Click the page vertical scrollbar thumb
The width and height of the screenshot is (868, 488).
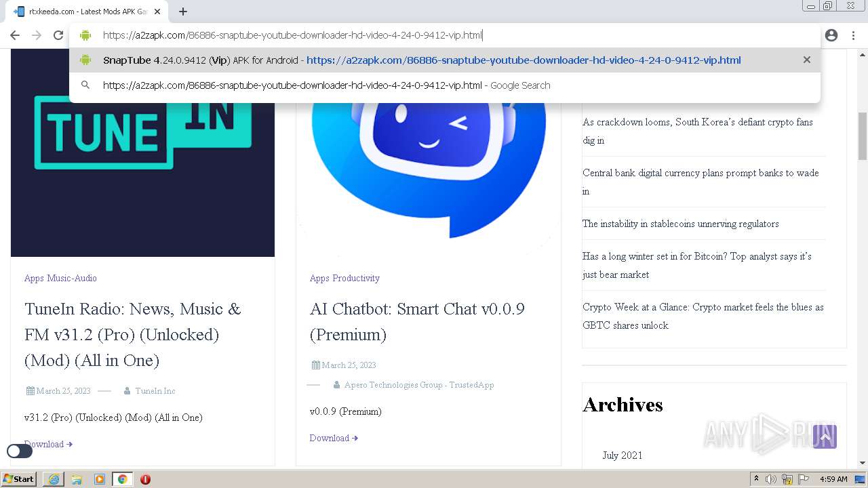click(x=863, y=136)
